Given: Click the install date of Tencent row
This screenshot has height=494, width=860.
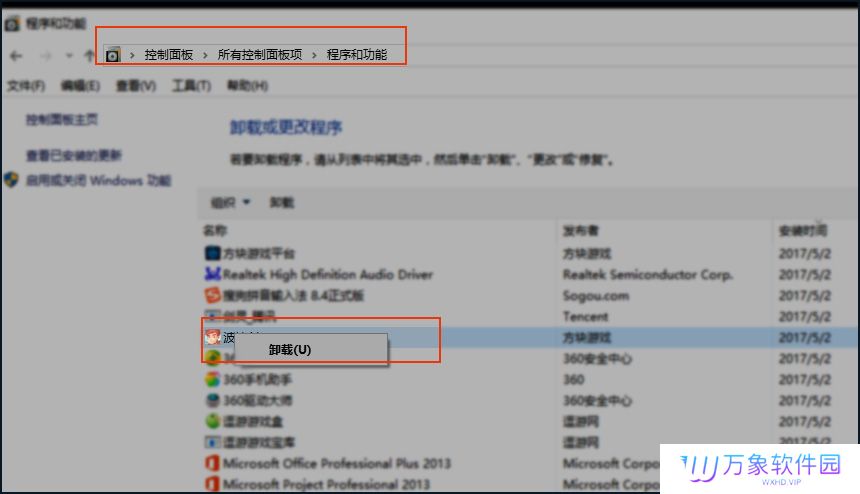Looking at the screenshot, I should (805, 316).
